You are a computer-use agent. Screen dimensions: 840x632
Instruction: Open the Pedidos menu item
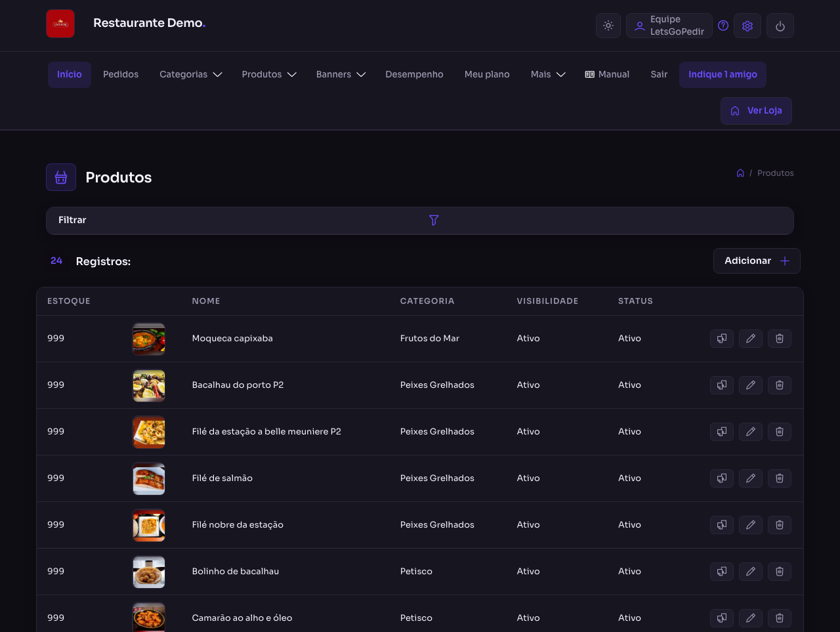coord(121,75)
